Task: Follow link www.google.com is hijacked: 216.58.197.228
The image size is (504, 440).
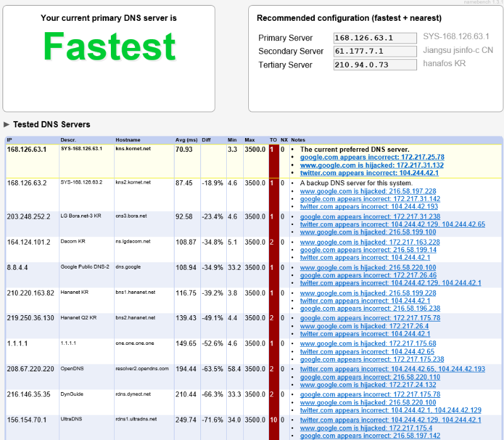Action: pyautogui.click(x=368, y=191)
